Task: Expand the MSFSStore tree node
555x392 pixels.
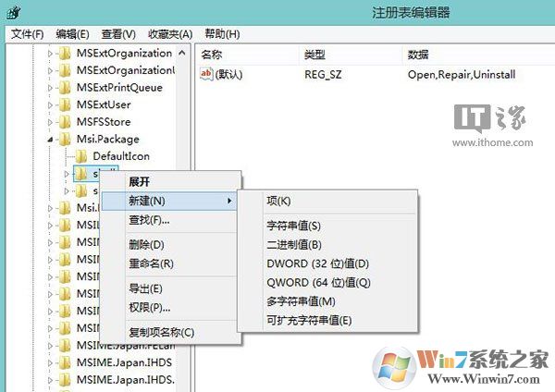Action: click(x=50, y=122)
